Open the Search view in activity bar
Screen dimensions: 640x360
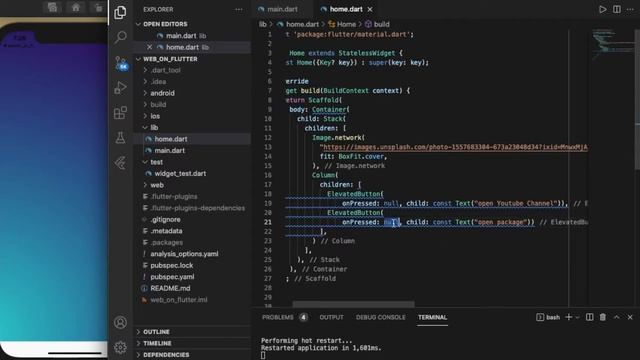pos(120,38)
